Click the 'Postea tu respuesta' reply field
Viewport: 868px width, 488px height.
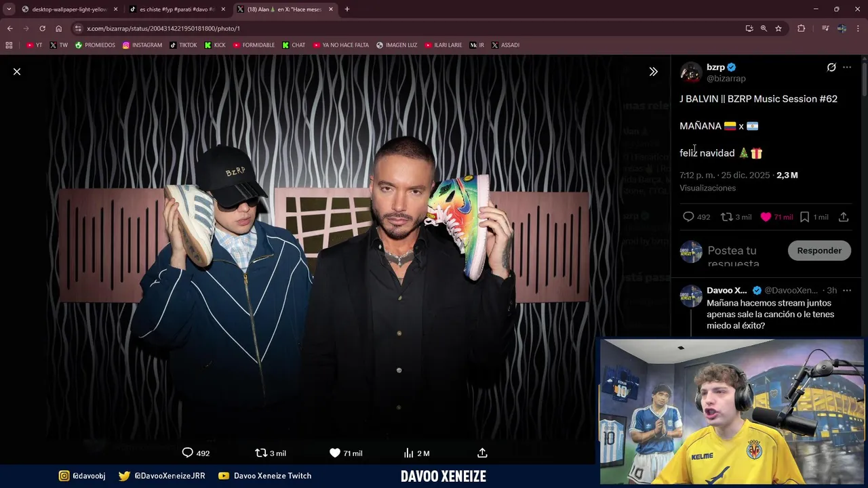[743, 256]
